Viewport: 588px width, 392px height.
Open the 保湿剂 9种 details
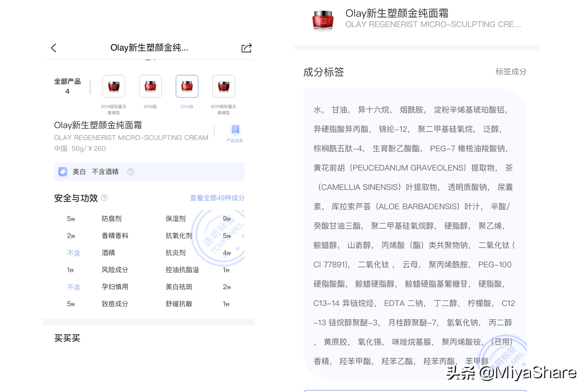pos(175,219)
